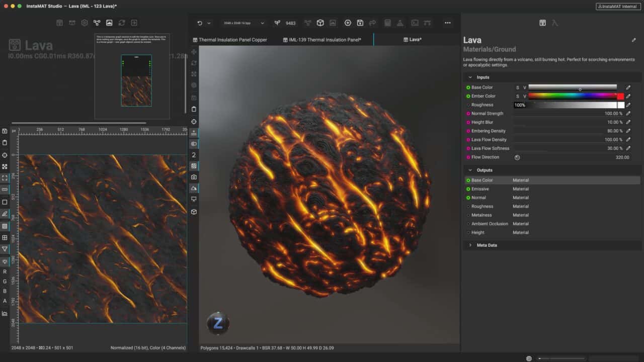
Task: Open the three-dots more options menu
Action: 447,23
